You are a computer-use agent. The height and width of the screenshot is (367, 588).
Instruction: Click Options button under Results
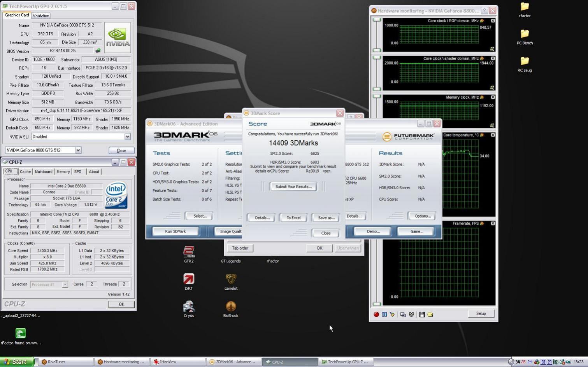tap(423, 216)
